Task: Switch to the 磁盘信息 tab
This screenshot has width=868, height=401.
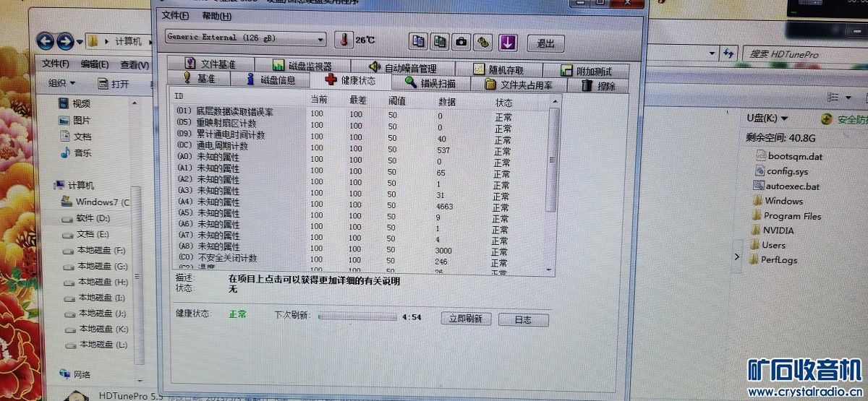Action: (271, 79)
